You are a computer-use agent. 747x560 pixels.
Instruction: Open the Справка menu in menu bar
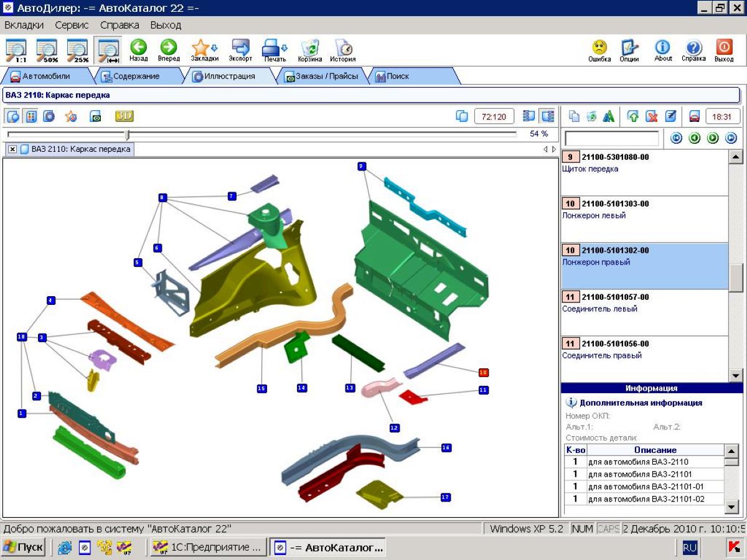(120, 26)
